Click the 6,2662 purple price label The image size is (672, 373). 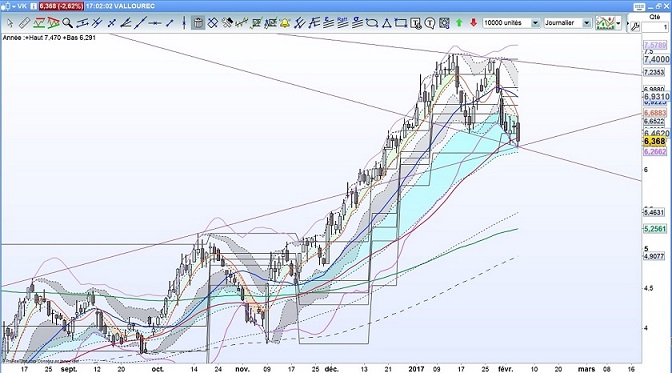655,152
